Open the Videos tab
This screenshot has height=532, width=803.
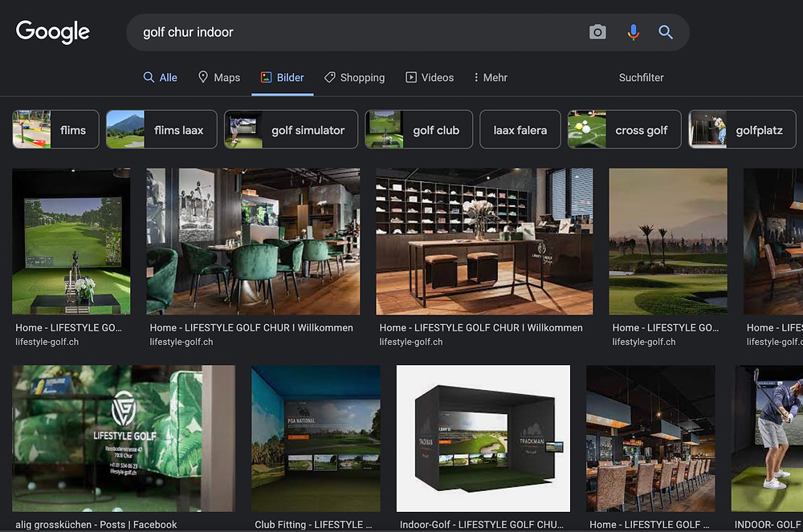[430, 77]
